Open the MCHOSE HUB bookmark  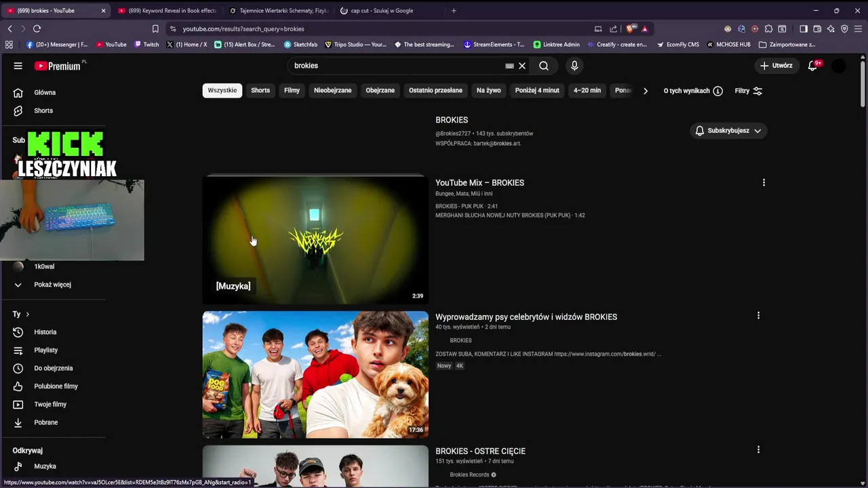pyautogui.click(x=728, y=45)
